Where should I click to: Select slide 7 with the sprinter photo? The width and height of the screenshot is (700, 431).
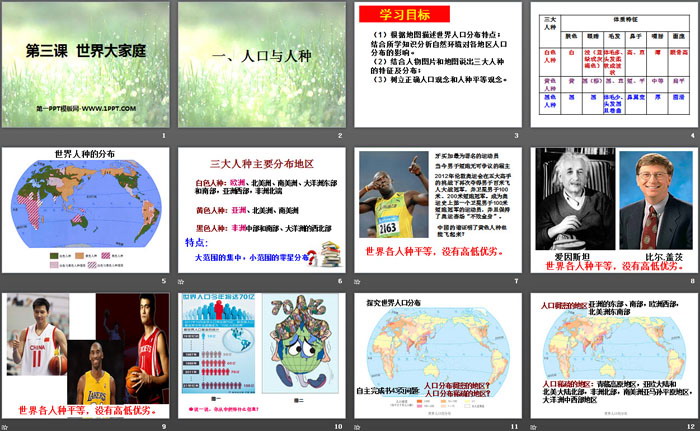tap(438, 210)
